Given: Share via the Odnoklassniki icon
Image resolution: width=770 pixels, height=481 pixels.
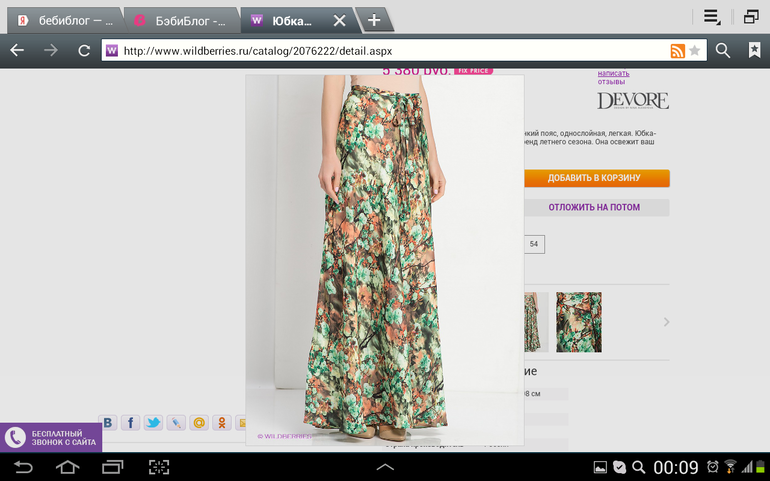Looking at the screenshot, I should click(x=222, y=423).
